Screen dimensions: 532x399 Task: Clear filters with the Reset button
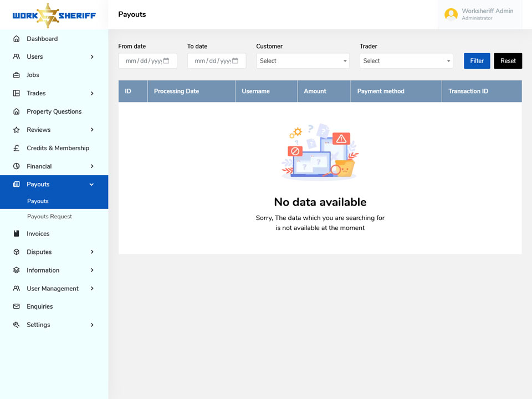508,61
